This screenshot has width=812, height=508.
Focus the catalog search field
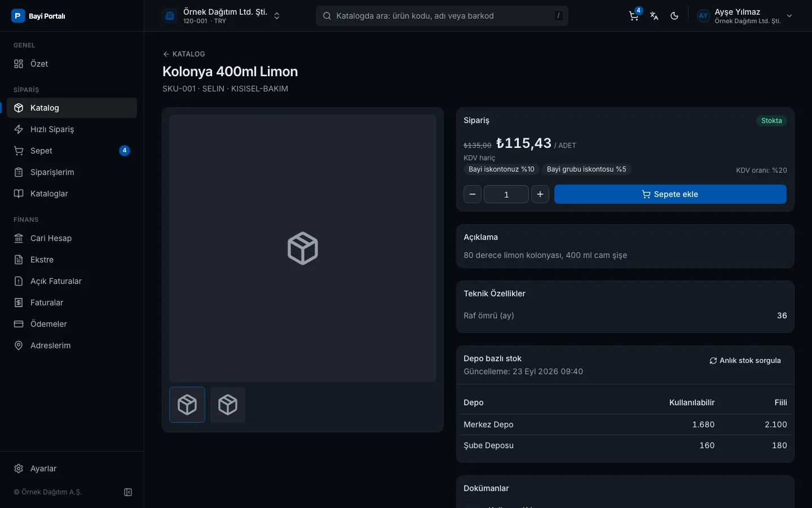coord(442,16)
